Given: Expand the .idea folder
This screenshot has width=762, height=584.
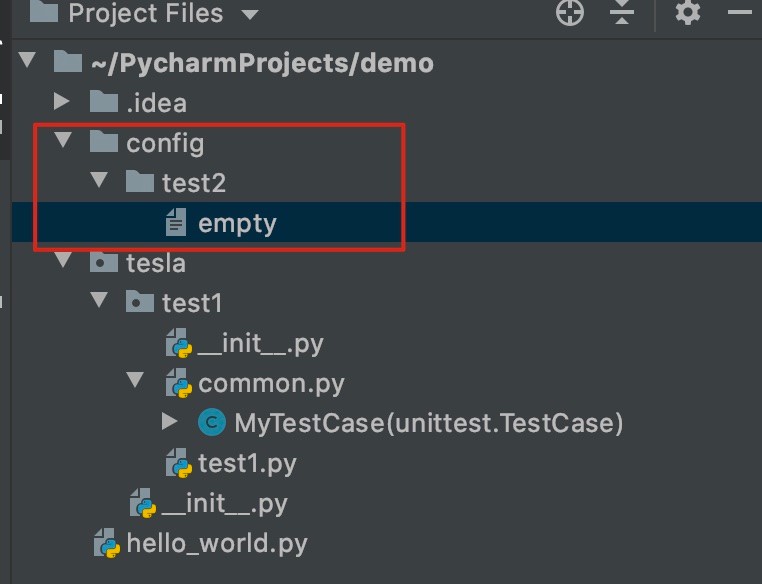Looking at the screenshot, I should point(62,101).
